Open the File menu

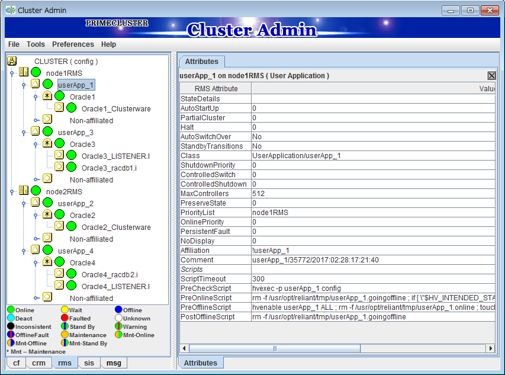click(x=14, y=44)
